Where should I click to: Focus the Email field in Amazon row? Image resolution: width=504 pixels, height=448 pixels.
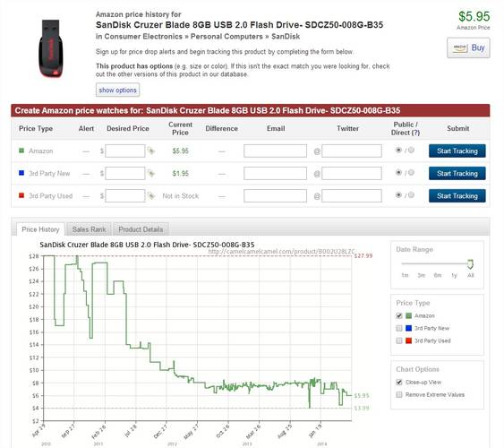click(x=275, y=151)
